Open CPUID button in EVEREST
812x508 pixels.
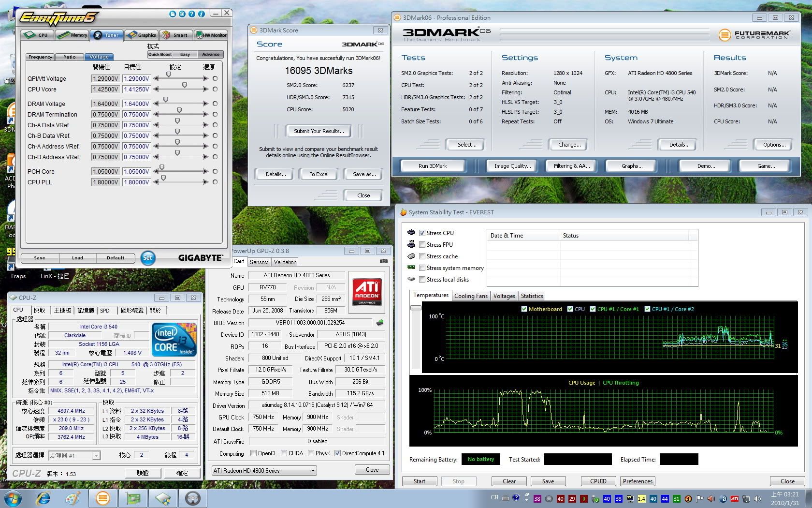pos(598,481)
